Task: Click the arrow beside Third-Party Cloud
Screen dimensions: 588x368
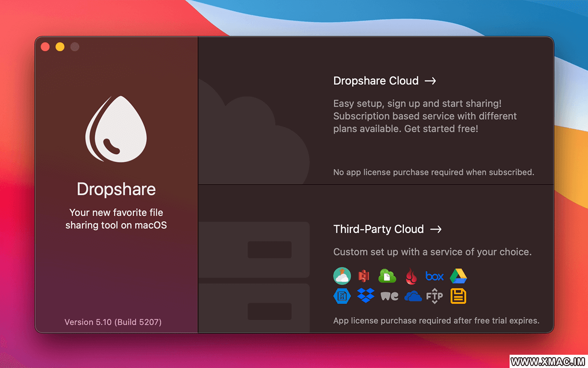Action: coord(436,229)
